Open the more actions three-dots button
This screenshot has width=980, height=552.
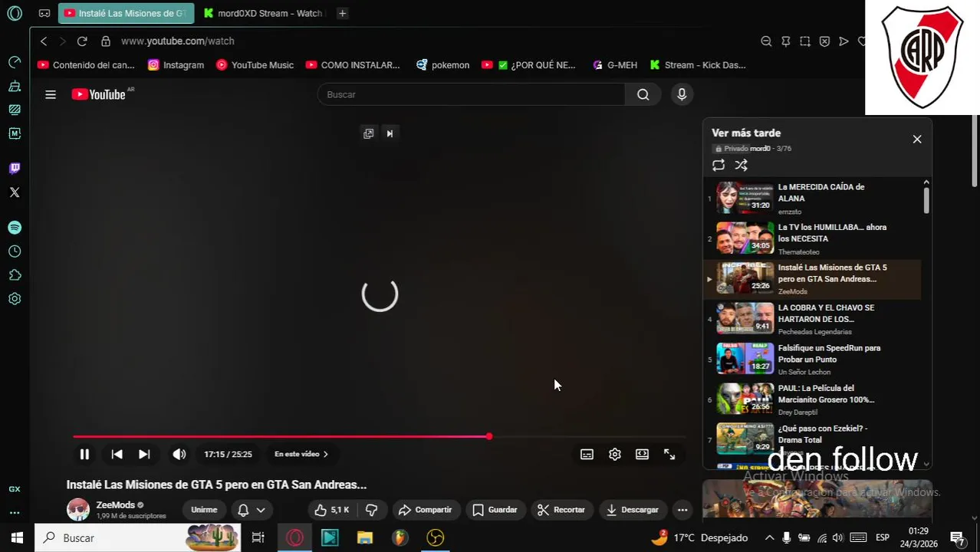pos(682,510)
